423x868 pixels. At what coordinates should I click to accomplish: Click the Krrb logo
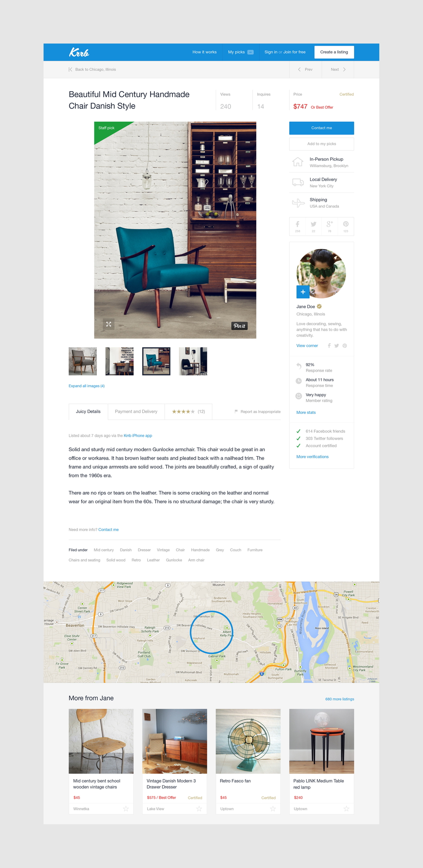tap(79, 52)
